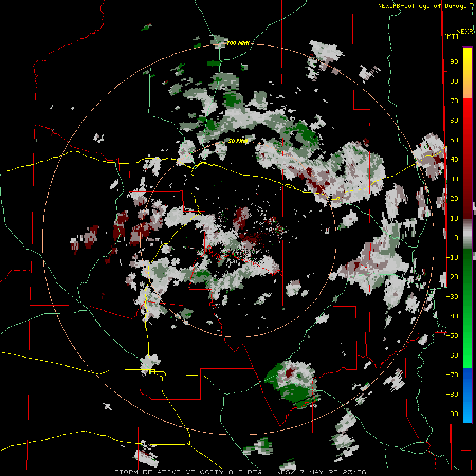476x476 pixels.
Task: Click the positive 70 scale label
Action: [454, 101]
